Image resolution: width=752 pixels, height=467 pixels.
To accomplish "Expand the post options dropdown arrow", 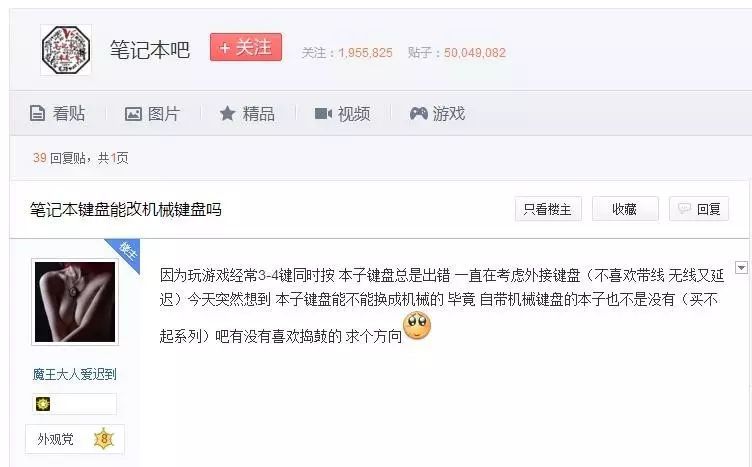I will pos(741,268).
